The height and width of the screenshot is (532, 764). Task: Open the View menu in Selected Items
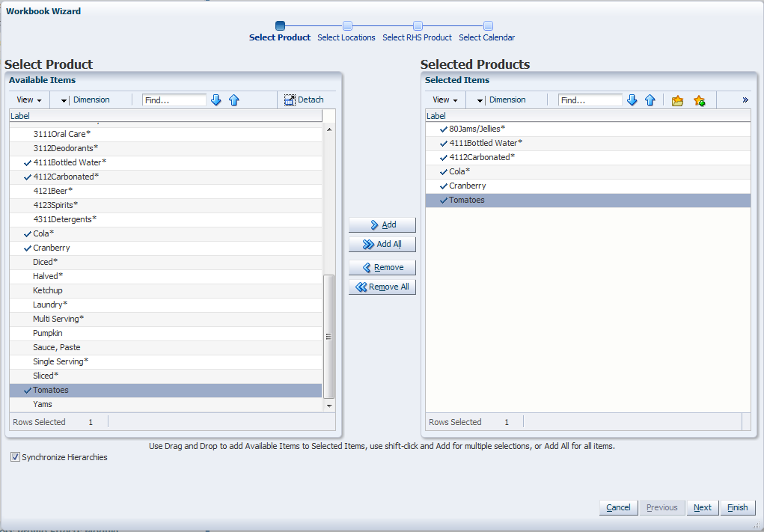444,100
